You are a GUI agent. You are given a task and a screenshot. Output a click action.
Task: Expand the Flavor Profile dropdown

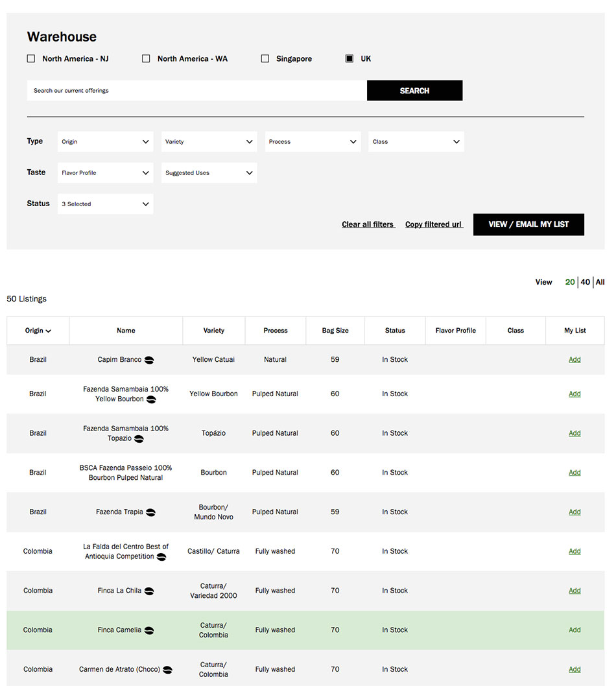point(106,173)
